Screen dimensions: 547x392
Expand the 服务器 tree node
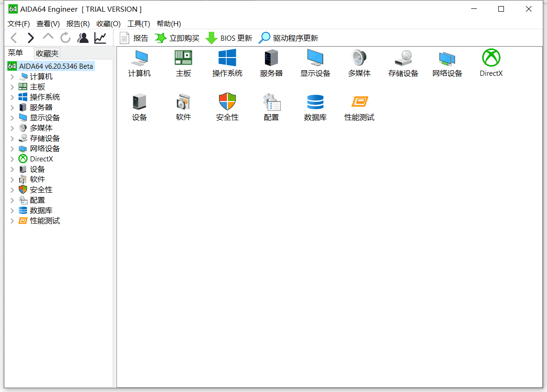click(x=12, y=108)
